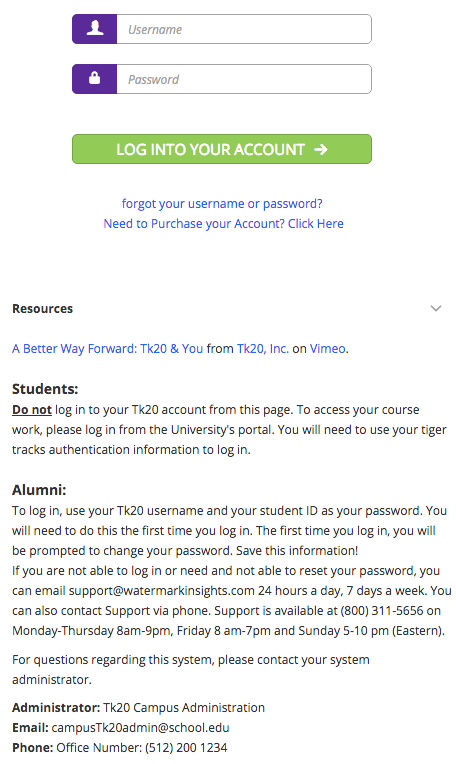Screen dimensions: 456x764
Task: Click the white arrow icon on login button
Action: (321, 149)
